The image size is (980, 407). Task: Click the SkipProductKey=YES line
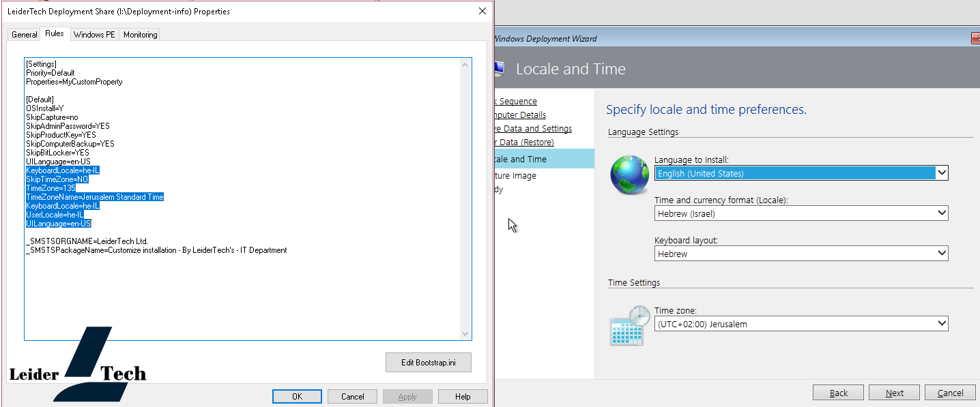coord(61,135)
